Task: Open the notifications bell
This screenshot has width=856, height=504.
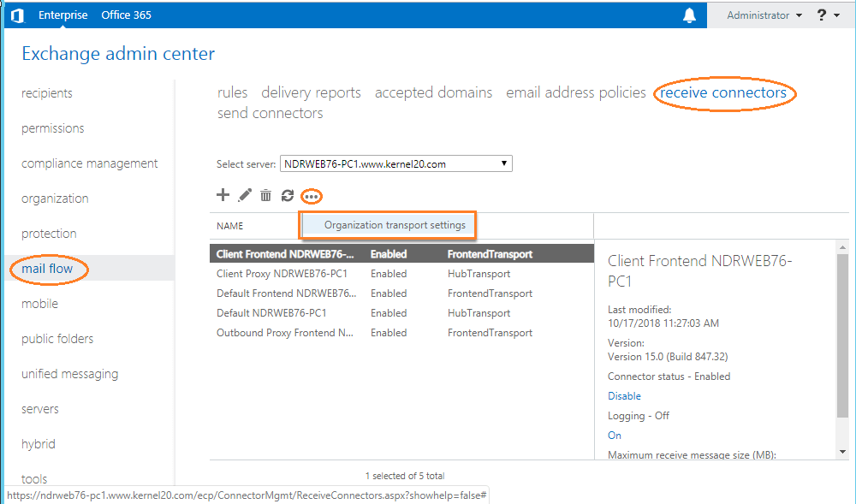Action: tap(689, 15)
